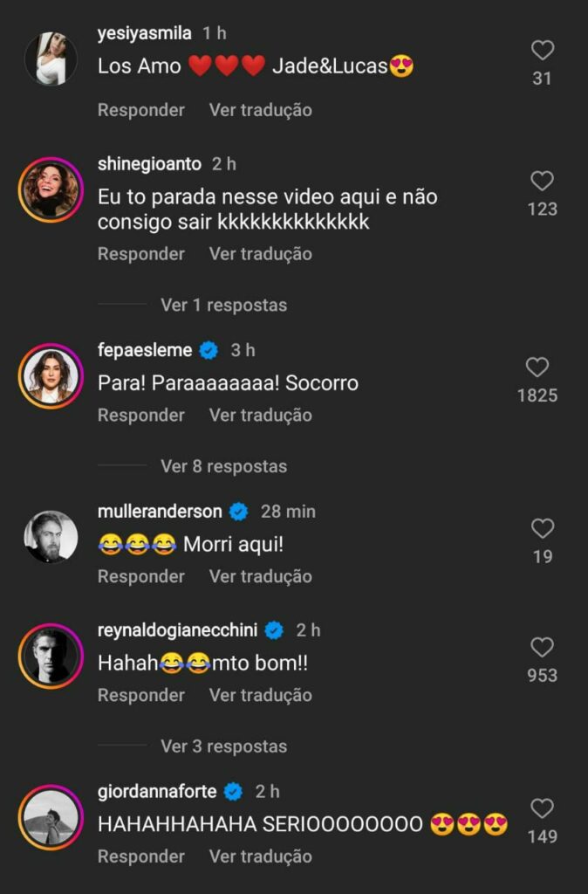View shinegioanto's story avatar
Image resolution: width=588 pixels, height=894 pixels.
[x=51, y=189]
